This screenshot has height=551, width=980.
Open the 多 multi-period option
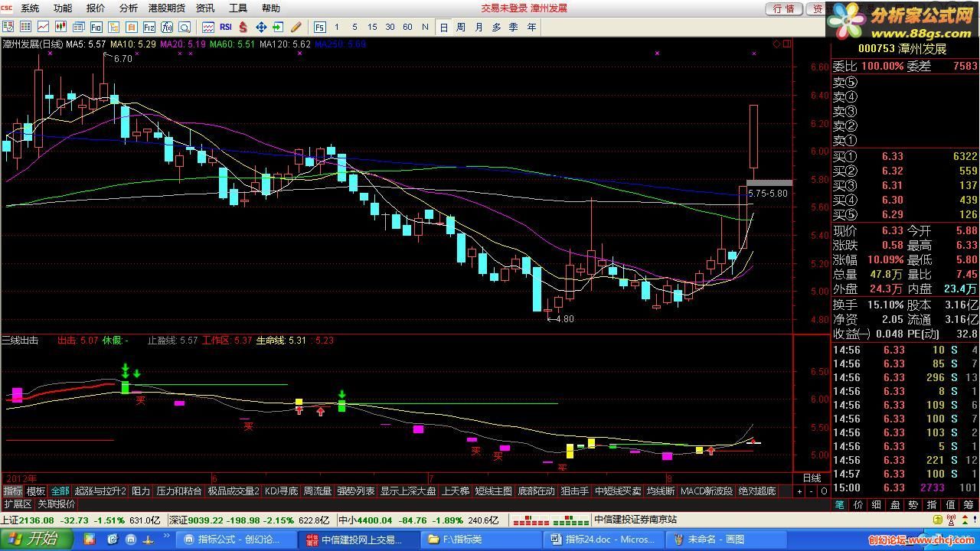point(496,27)
